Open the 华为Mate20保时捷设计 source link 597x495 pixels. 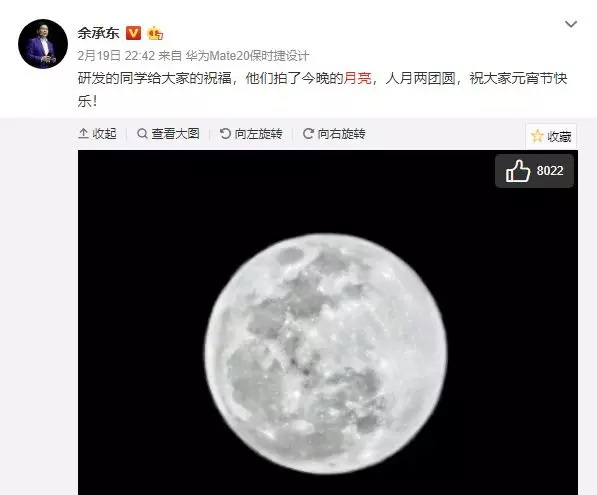[247, 56]
